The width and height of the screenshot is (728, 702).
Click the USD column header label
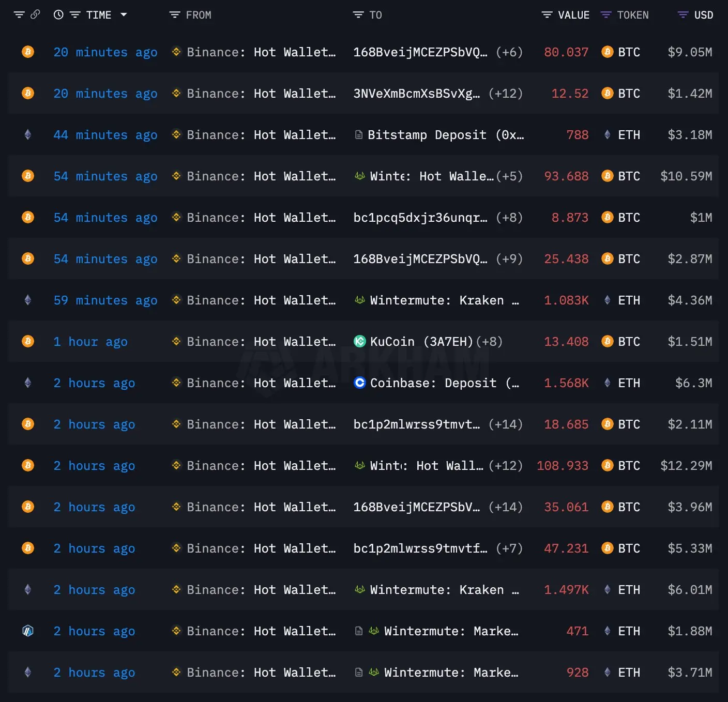coord(704,15)
